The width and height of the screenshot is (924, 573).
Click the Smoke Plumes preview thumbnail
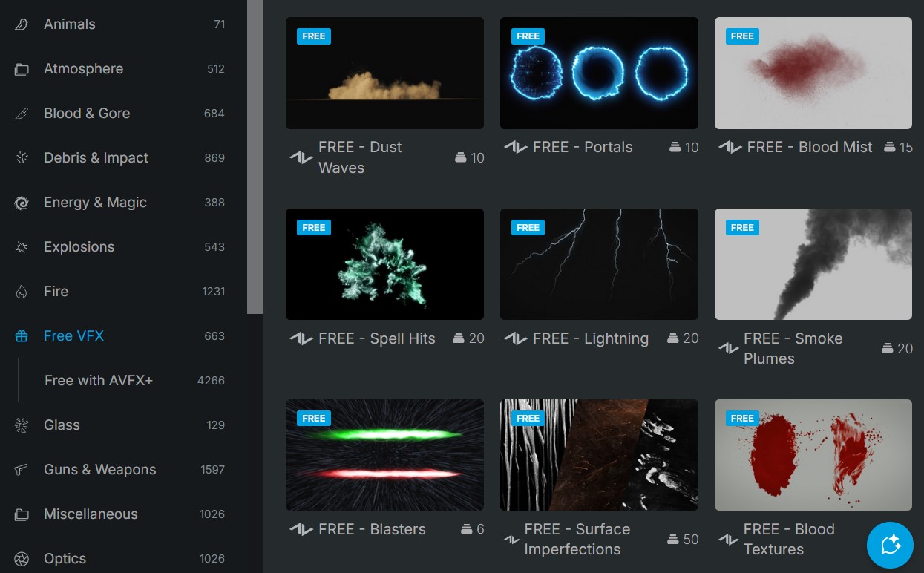pyautogui.click(x=813, y=264)
